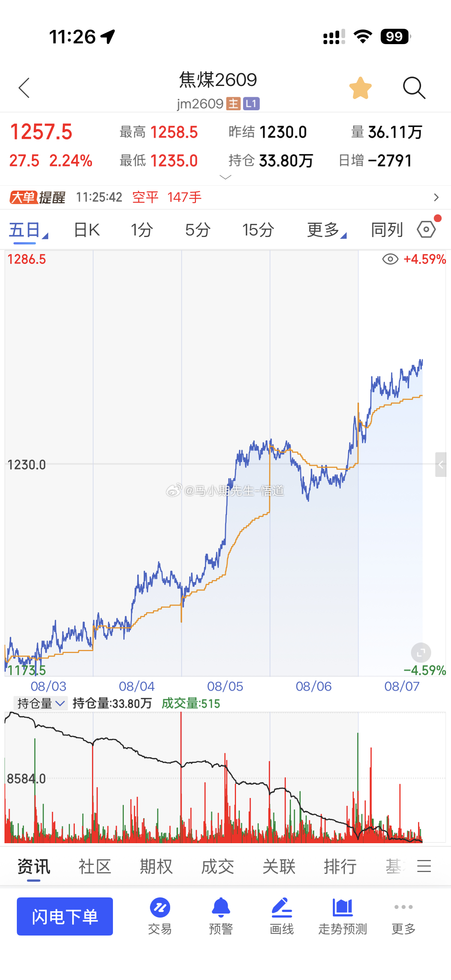
Task: Open the tab list hamburger menu
Action: point(424,866)
